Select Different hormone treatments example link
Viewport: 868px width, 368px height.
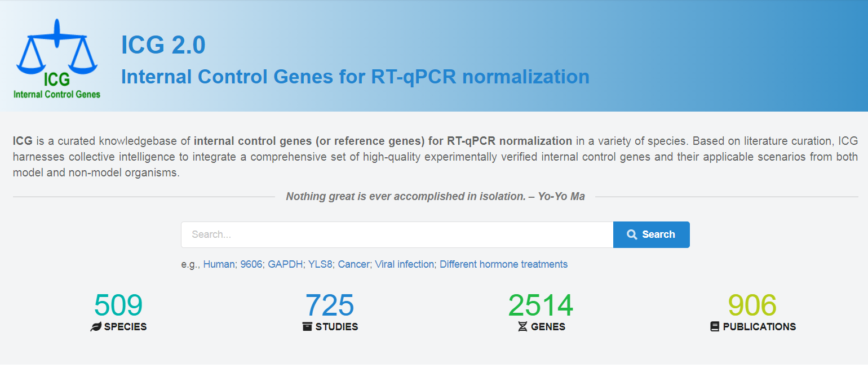pos(503,264)
